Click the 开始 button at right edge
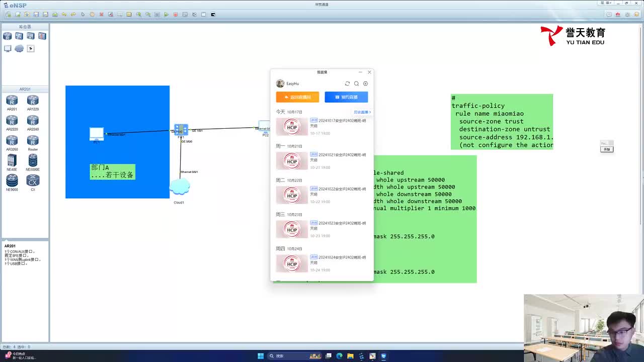644x362 pixels. 607,149
